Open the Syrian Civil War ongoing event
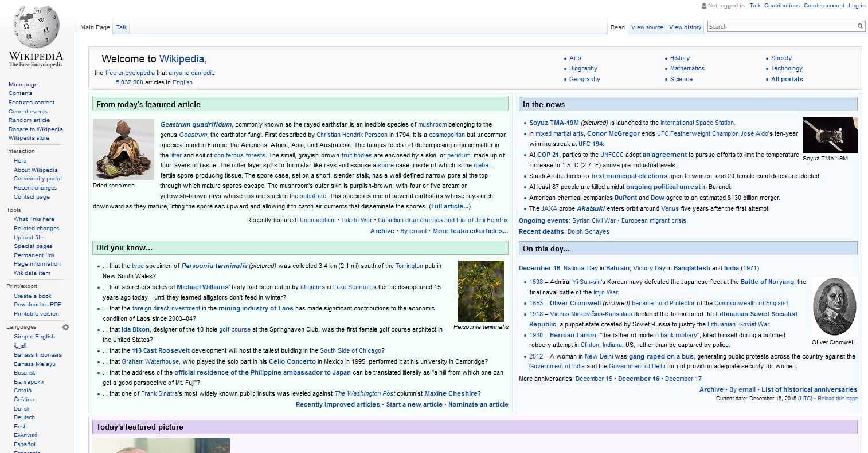 tap(594, 220)
